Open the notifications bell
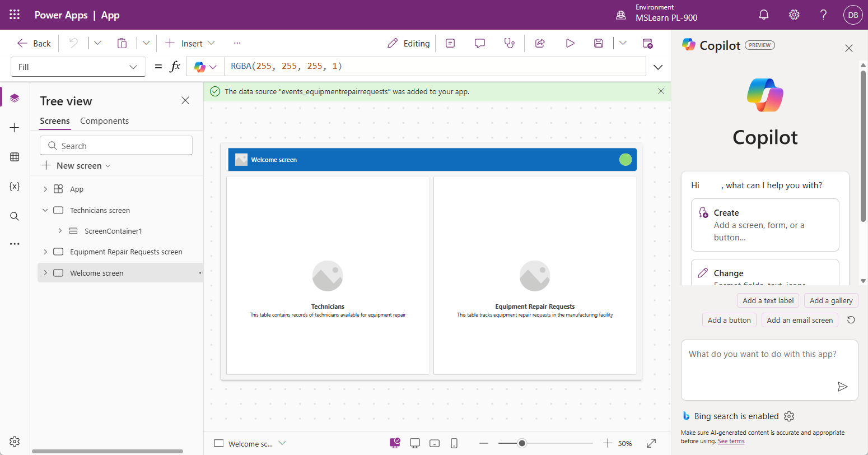Image resolution: width=868 pixels, height=455 pixels. (764, 15)
